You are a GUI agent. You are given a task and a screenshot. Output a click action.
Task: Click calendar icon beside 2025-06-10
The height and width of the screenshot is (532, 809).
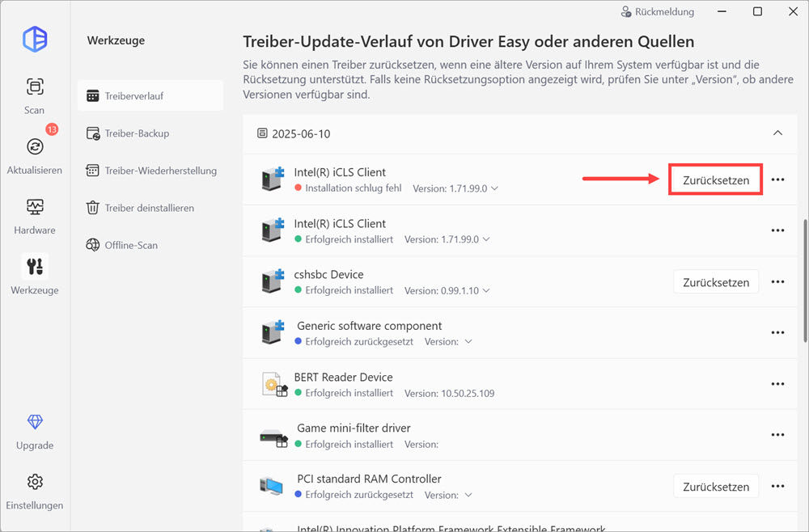pos(262,133)
